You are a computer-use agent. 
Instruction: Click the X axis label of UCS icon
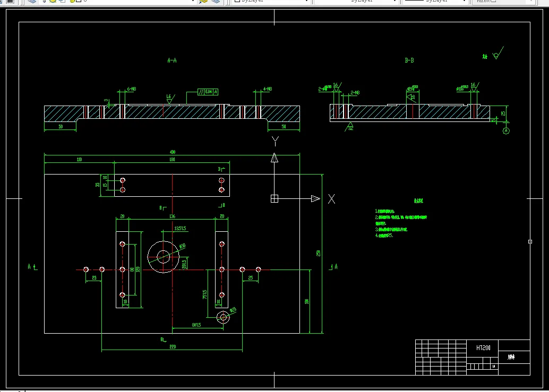(331, 199)
